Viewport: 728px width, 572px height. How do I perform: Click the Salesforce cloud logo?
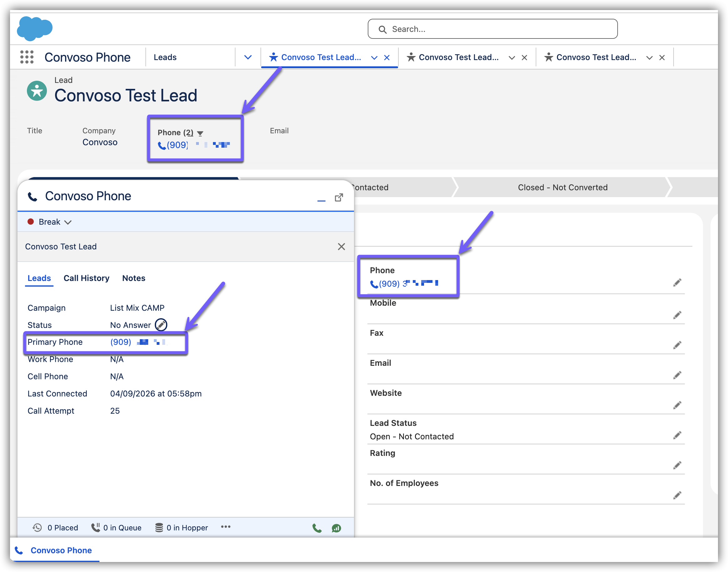pyautogui.click(x=34, y=29)
